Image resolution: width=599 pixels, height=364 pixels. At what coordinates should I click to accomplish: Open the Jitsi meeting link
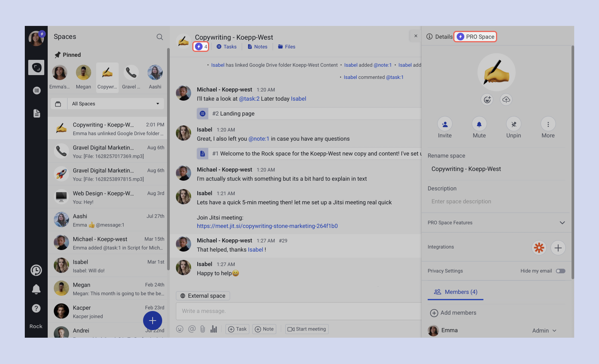(267, 226)
